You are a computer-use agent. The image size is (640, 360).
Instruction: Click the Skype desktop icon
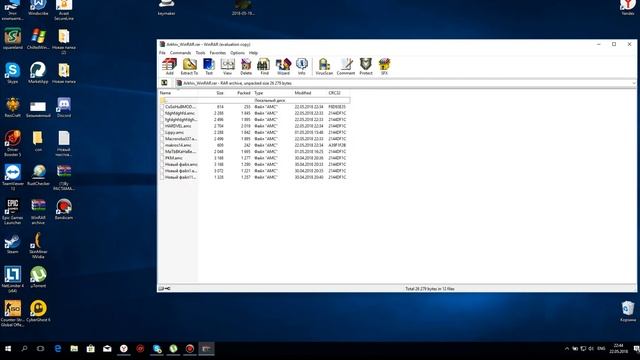pos(13,73)
